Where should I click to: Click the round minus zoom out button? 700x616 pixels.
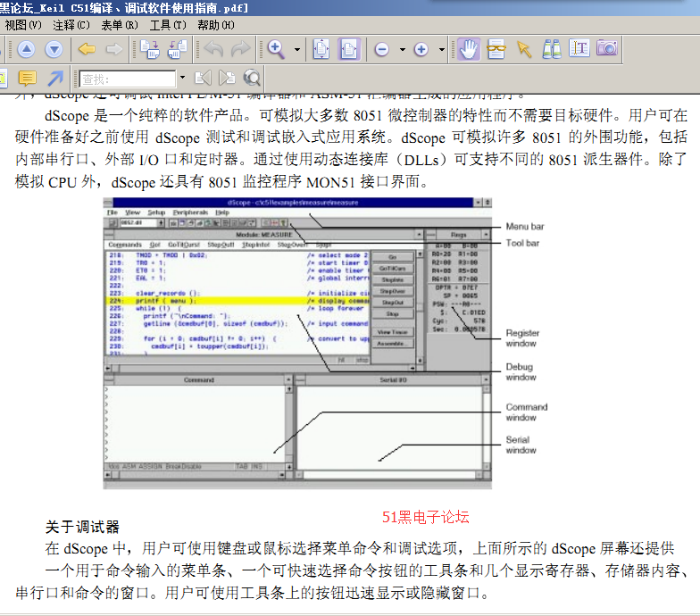point(382,49)
